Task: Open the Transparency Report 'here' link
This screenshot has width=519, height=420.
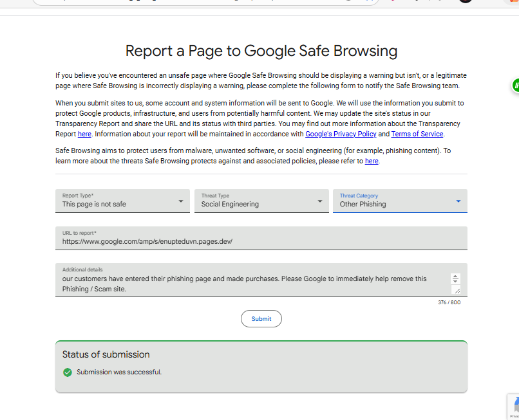Action: [x=84, y=134]
